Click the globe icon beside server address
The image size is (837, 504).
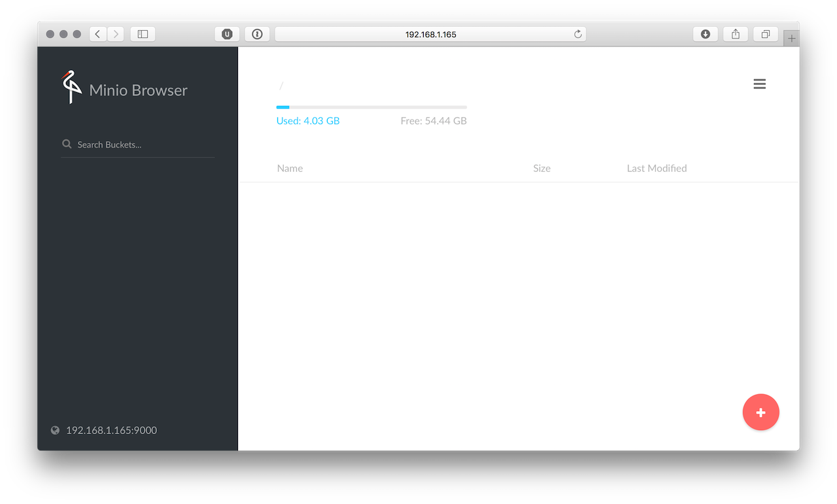coord(55,430)
